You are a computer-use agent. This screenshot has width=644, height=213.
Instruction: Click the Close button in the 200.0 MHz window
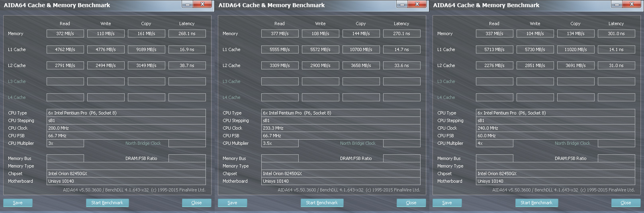(x=196, y=203)
